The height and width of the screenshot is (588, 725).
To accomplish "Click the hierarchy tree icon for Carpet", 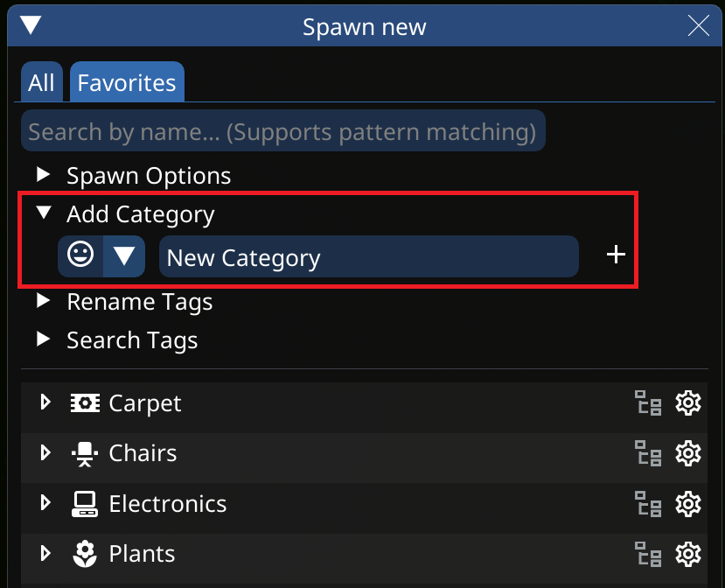I will 648,403.
